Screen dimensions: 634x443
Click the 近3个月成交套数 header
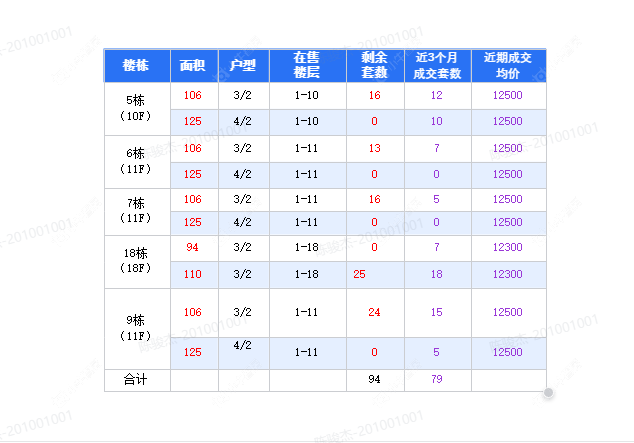pyautogui.click(x=437, y=66)
